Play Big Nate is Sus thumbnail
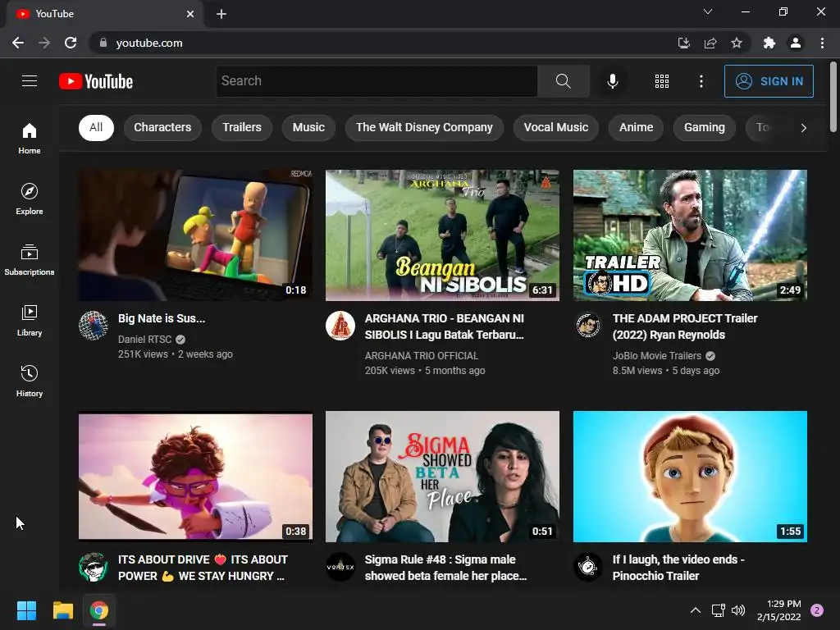Image resolution: width=840 pixels, height=630 pixels. [195, 235]
